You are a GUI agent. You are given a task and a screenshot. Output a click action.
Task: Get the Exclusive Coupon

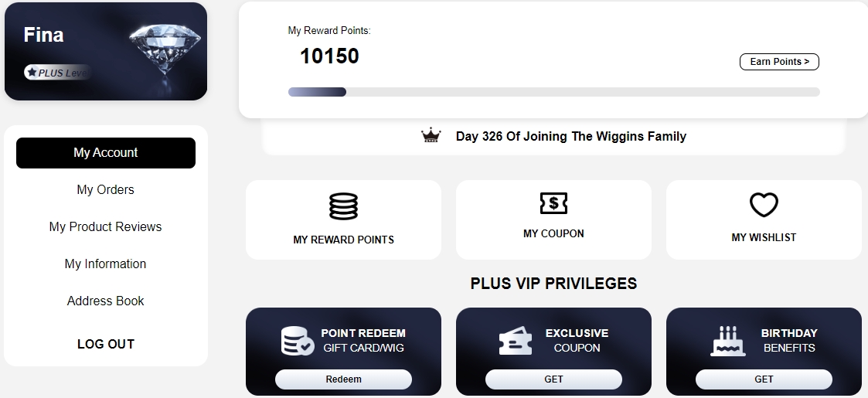pos(553,379)
